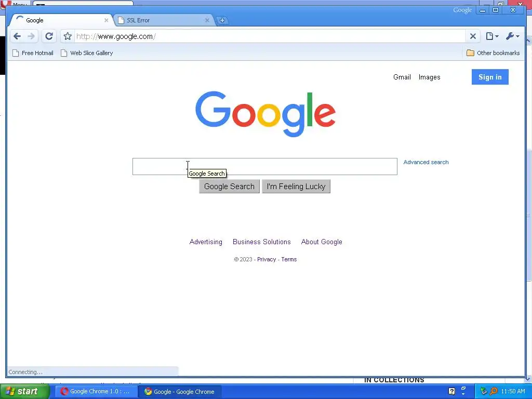
Task: Click the green network tray icon
Action: click(x=484, y=391)
